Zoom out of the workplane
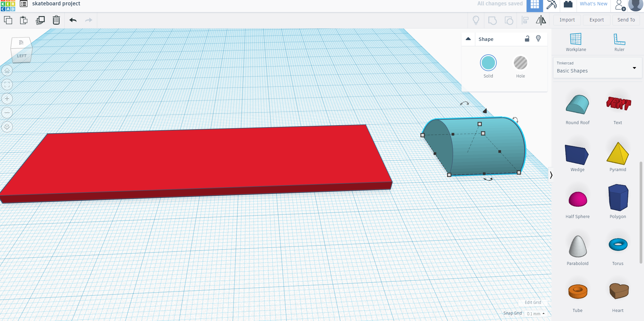The image size is (644, 321). point(7,113)
